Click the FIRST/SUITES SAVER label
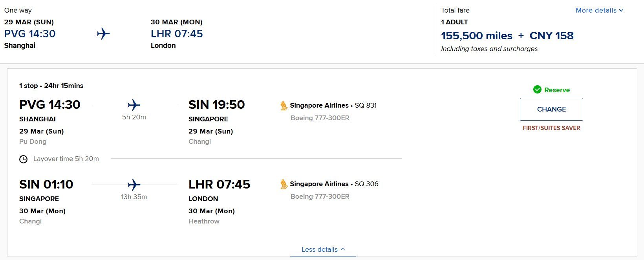The width and height of the screenshot is (644, 260). (551, 128)
